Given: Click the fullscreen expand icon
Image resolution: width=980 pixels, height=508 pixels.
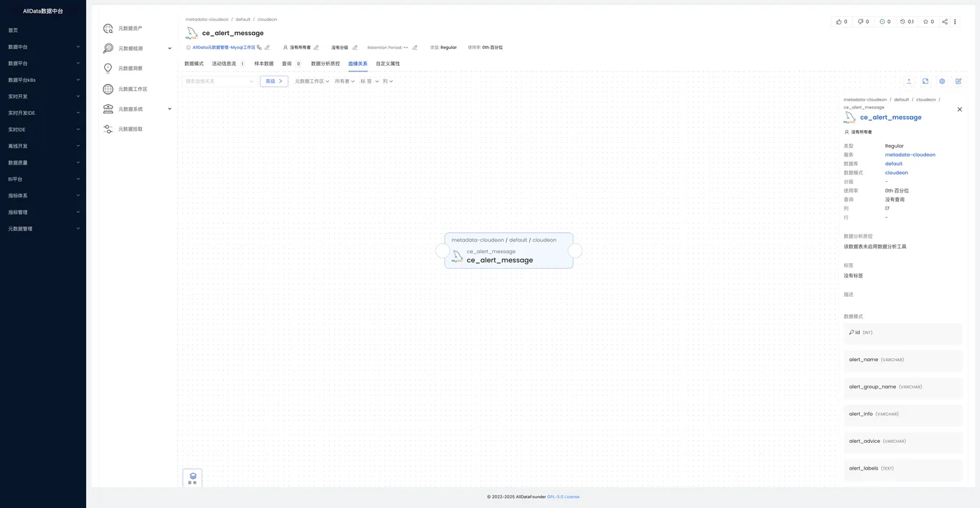Looking at the screenshot, I should pos(925,81).
